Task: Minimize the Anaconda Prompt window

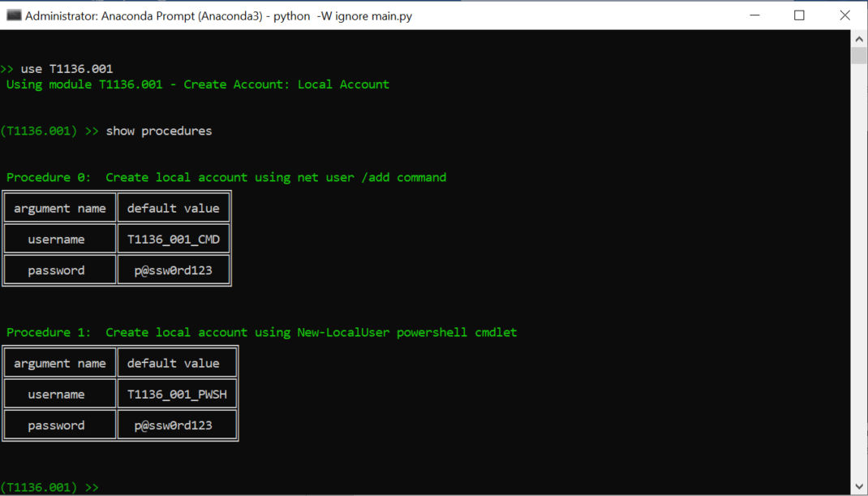Action: (754, 15)
